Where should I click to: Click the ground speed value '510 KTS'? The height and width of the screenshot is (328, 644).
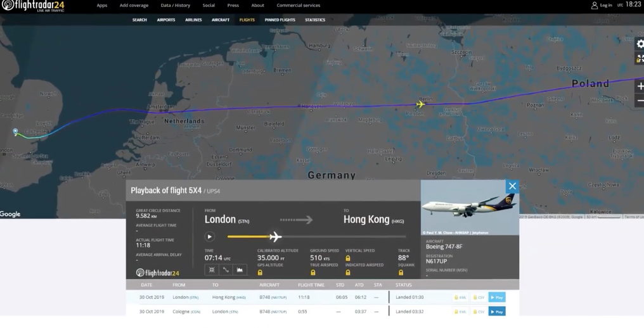[320, 258]
